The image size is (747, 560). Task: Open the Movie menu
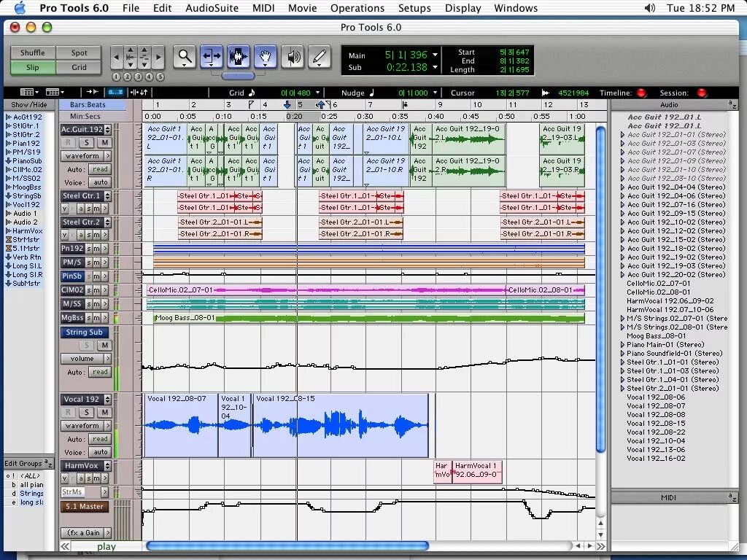coord(303,8)
